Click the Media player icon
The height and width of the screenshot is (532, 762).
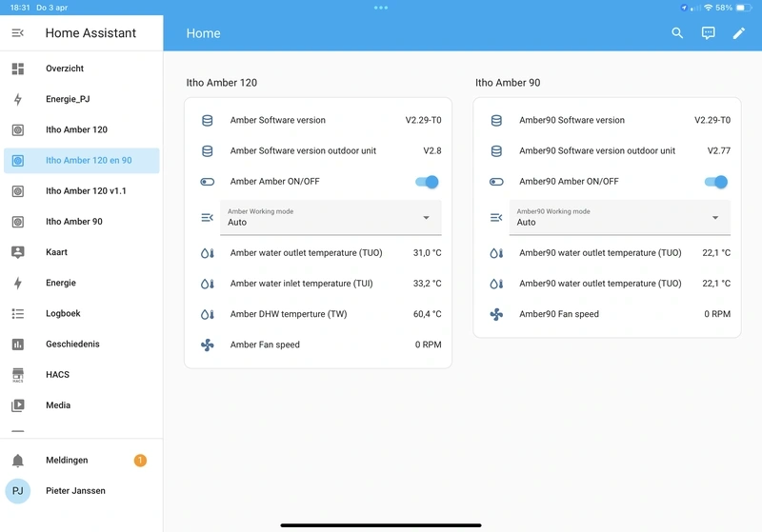pos(18,405)
